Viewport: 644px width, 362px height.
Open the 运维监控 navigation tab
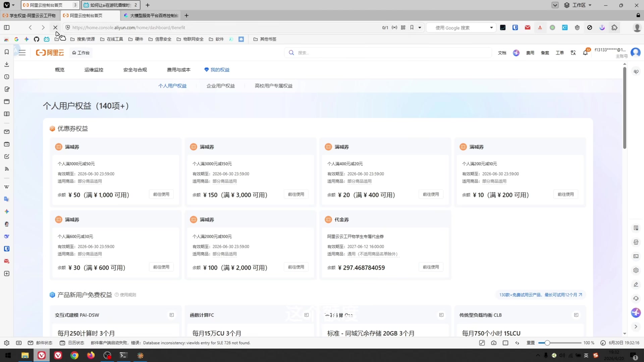point(94,70)
